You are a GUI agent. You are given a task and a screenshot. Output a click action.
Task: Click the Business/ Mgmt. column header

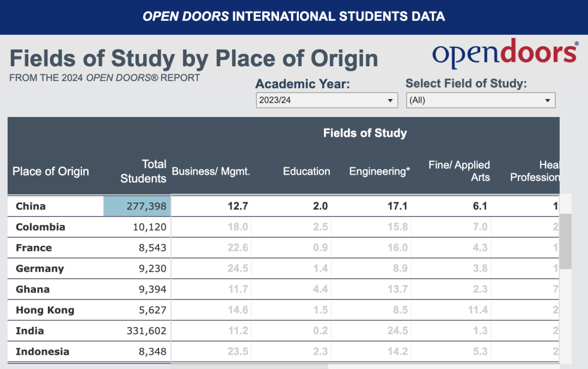[211, 171]
